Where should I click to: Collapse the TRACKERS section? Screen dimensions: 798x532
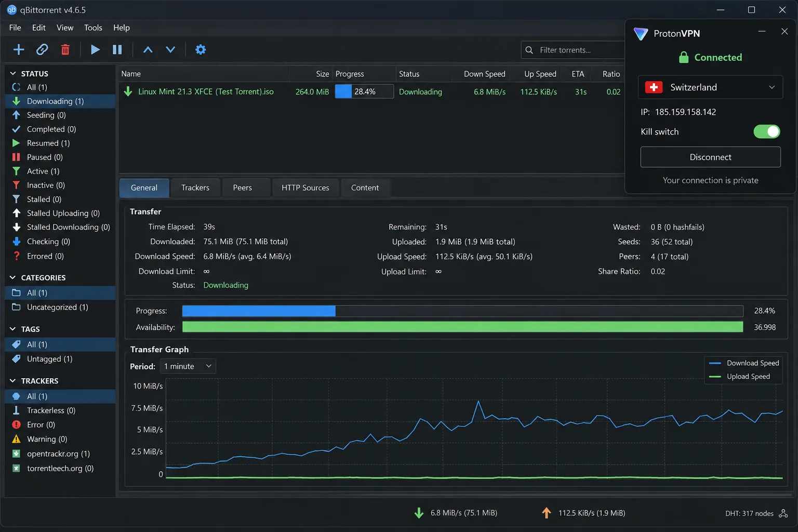tap(13, 381)
